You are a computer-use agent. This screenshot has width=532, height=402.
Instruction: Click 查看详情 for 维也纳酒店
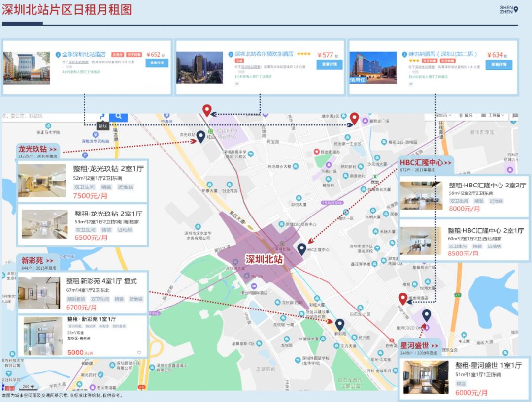tap(499, 65)
